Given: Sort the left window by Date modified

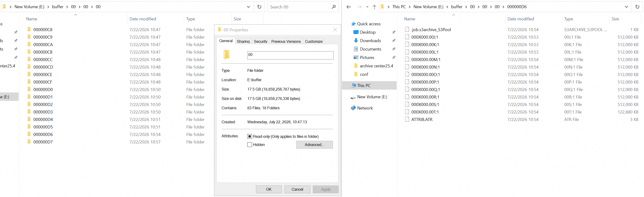Looking at the screenshot, I should (x=143, y=19).
